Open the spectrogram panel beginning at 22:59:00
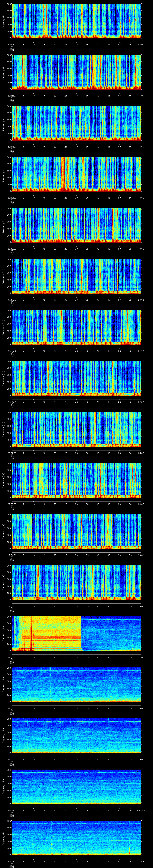 77,787
